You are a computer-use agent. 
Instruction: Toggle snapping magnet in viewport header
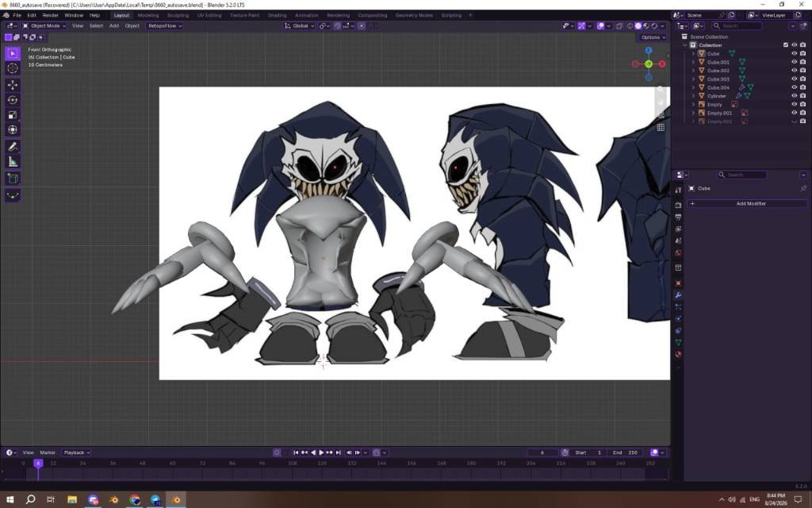(337, 25)
